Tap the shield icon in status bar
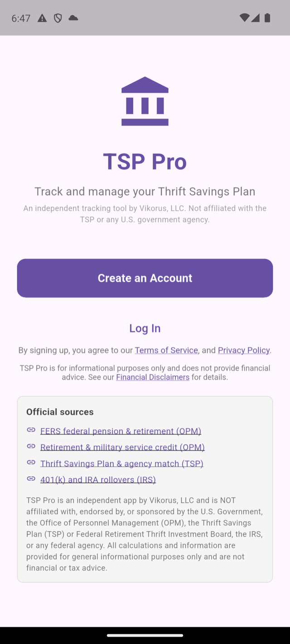 pos(58,18)
